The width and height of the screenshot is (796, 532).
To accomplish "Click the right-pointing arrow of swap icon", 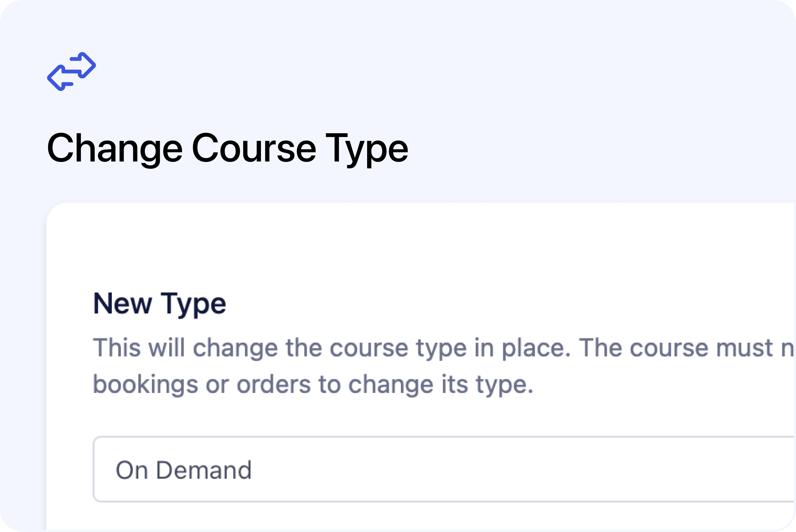I will pyautogui.click(x=83, y=65).
